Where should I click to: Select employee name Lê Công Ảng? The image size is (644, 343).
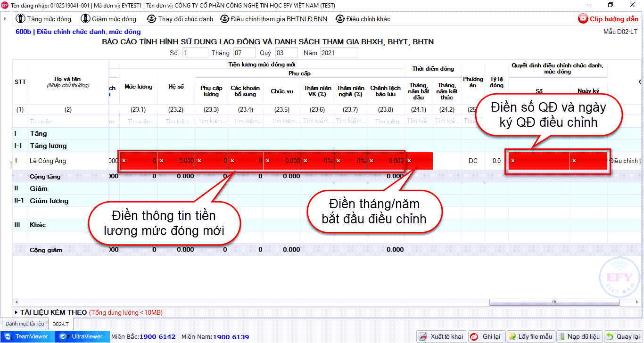click(48, 161)
